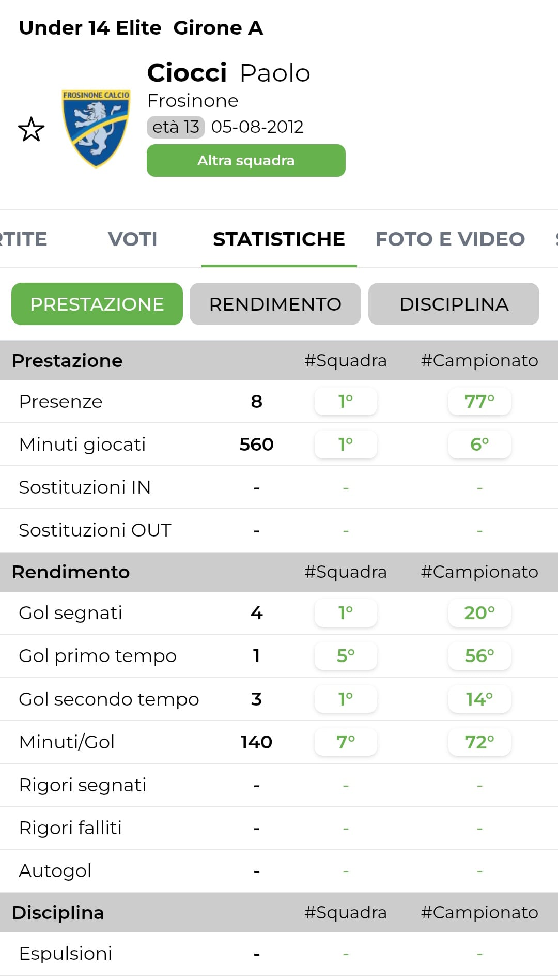This screenshot has height=980, width=558.
Task: Click the Gol primo tempo 5° squad badge
Action: pos(346,656)
